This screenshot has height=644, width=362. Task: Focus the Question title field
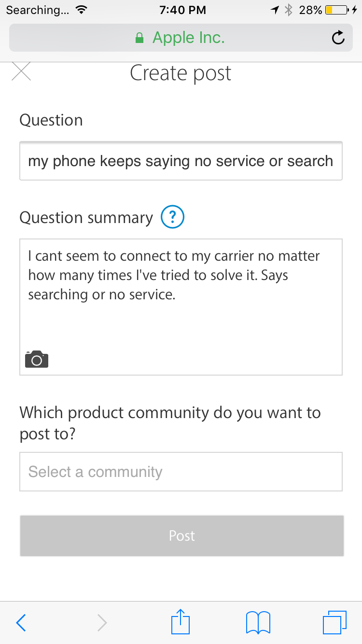coord(181,161)
